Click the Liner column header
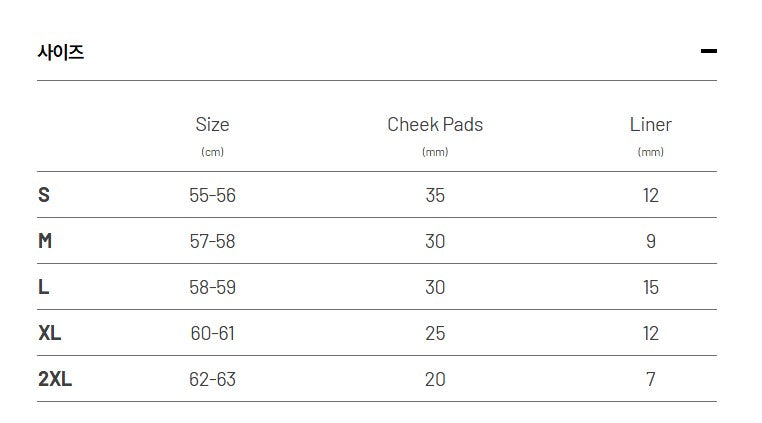This screenshot has height=423, width=762. coord(650,125)
